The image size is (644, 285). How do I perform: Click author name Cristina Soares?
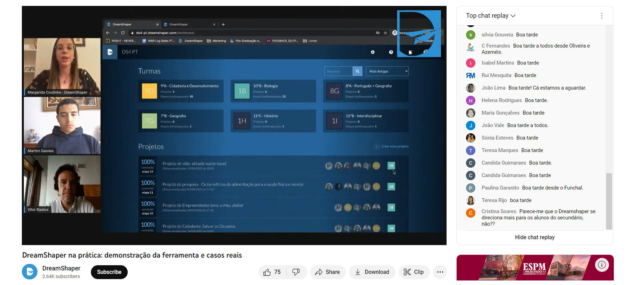(499, 211)
